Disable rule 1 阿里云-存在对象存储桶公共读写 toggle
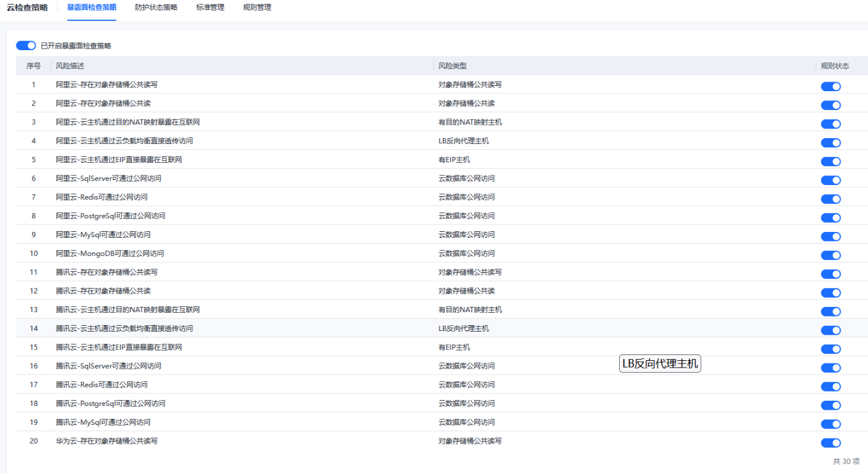868x473 pixels. pyautogui.click(x=831, y=87)
